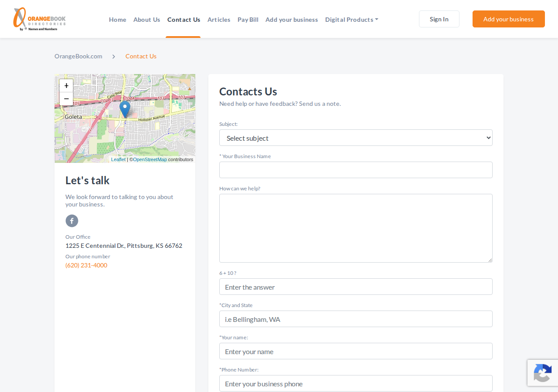Open the About Us page

coord(147,20)
